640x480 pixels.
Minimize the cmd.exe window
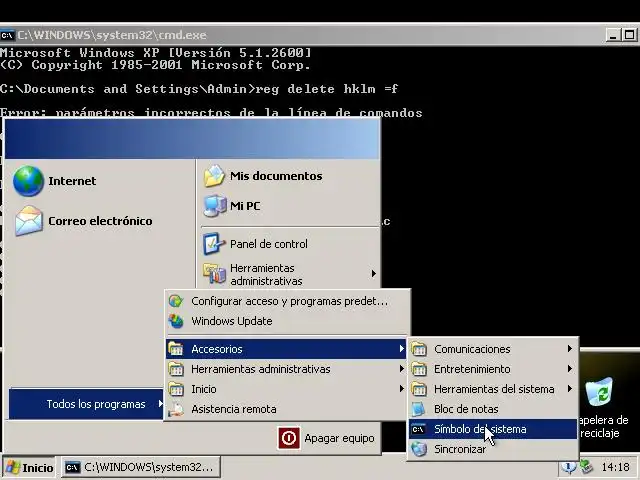612,35
